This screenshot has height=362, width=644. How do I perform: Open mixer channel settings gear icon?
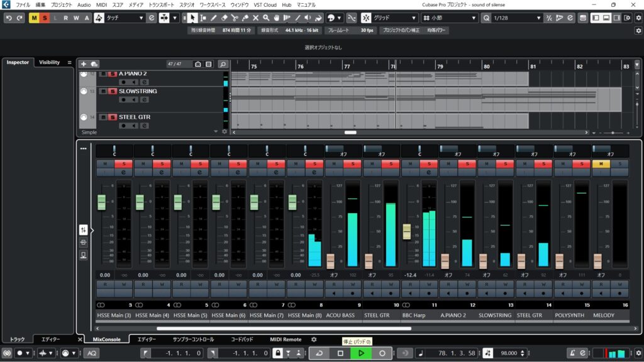coord(314,339)
